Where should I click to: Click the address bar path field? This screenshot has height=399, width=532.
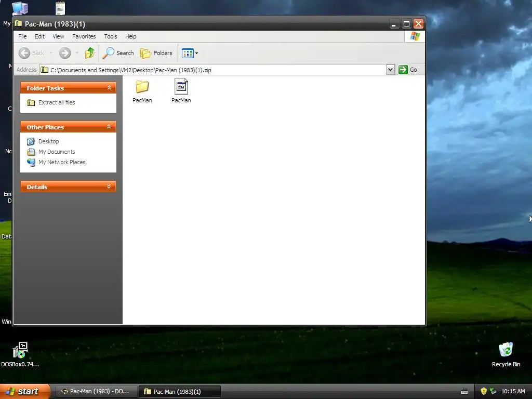tap(212, 70)
